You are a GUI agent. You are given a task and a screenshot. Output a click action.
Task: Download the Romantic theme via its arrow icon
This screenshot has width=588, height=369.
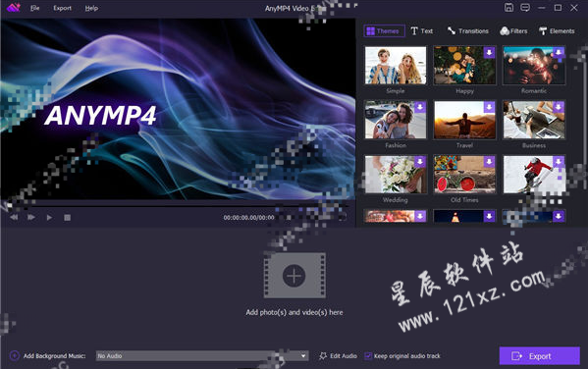click(x=559, y=52)
